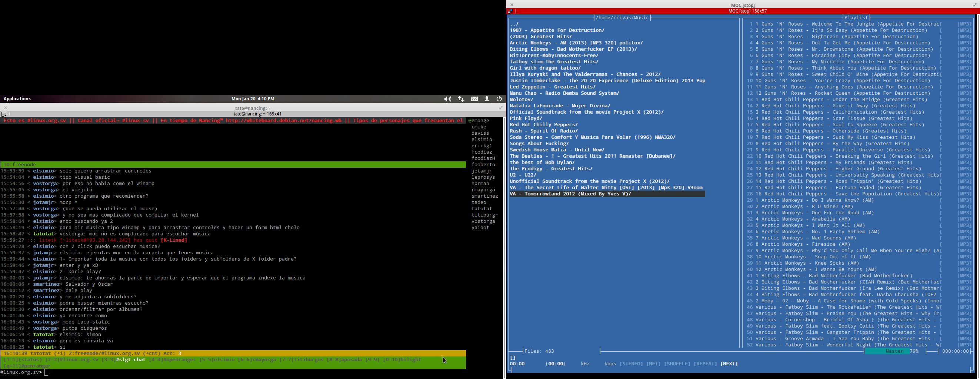
Task: Toggle SHUFFLE mode in MOC
Action: point(677,364)
